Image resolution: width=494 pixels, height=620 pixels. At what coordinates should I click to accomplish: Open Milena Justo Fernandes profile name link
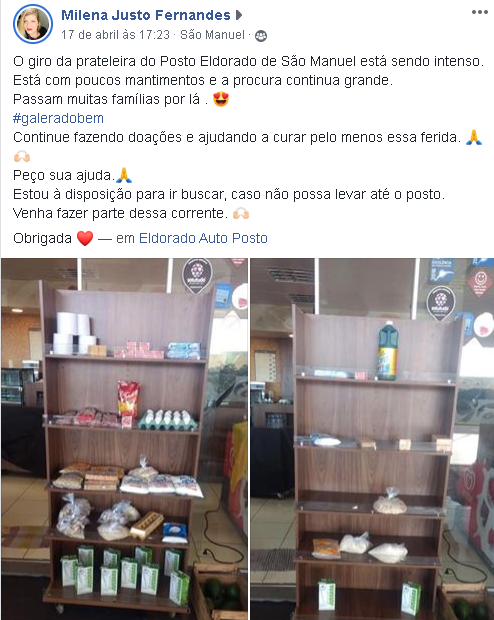146,15
